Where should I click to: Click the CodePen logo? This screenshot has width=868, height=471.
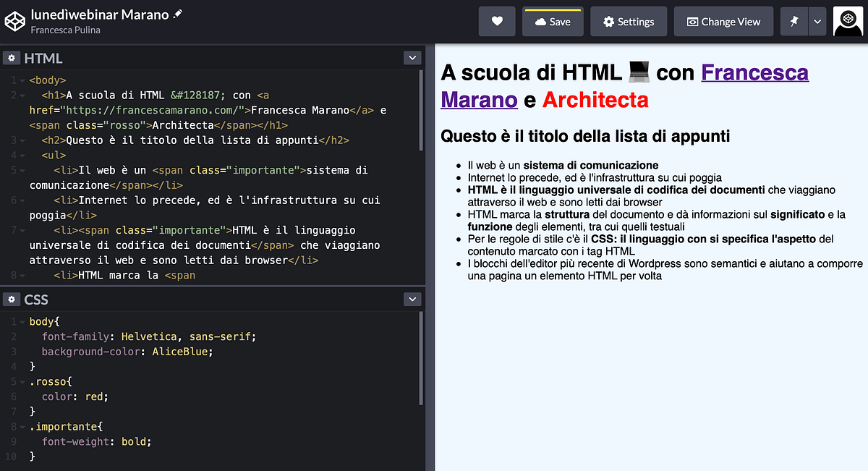coord(16,21)
